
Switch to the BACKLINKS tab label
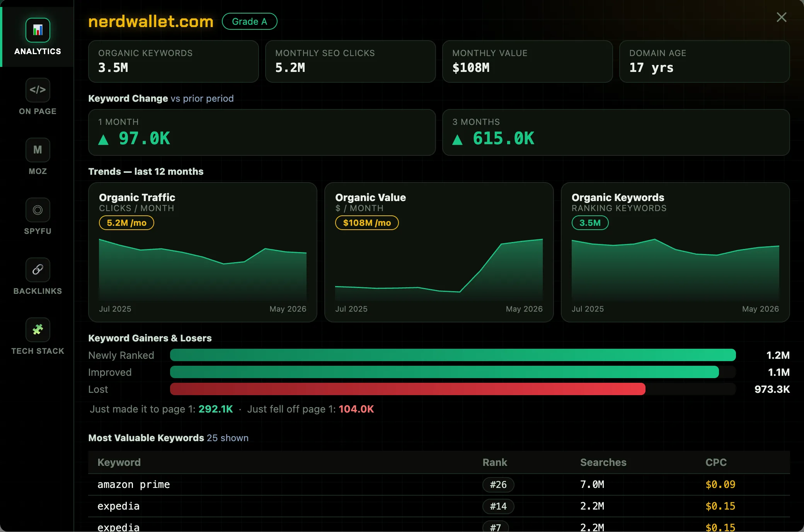click(x=38, y=291)
